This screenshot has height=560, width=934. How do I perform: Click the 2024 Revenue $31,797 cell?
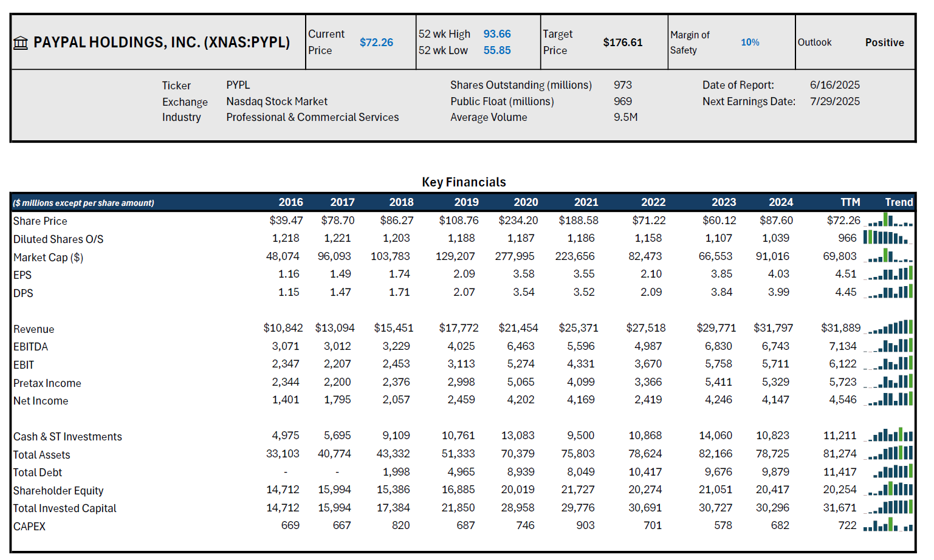[774, 328]
